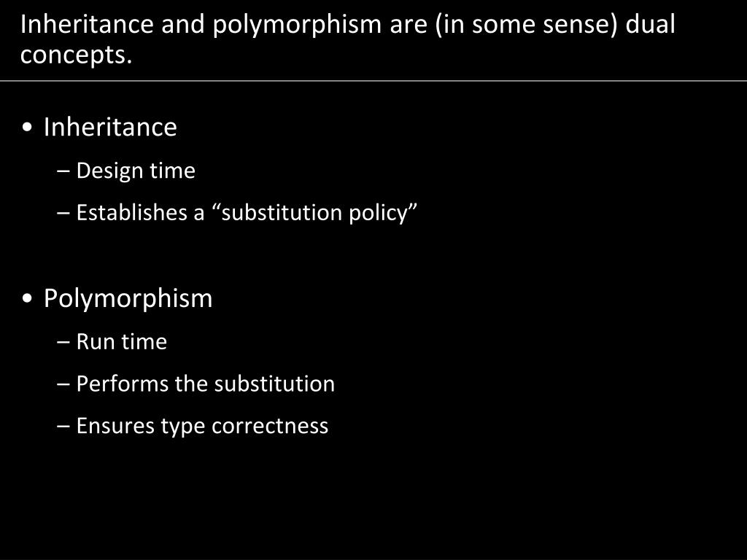Click the dash before "Design time"
747x560 pixels.
click(63, 171)
